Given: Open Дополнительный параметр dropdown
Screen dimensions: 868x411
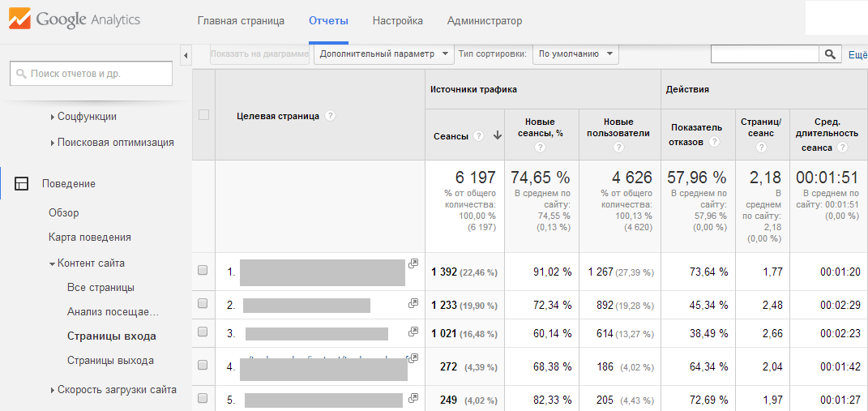Looking at the screenshot, I should [383, 54].
